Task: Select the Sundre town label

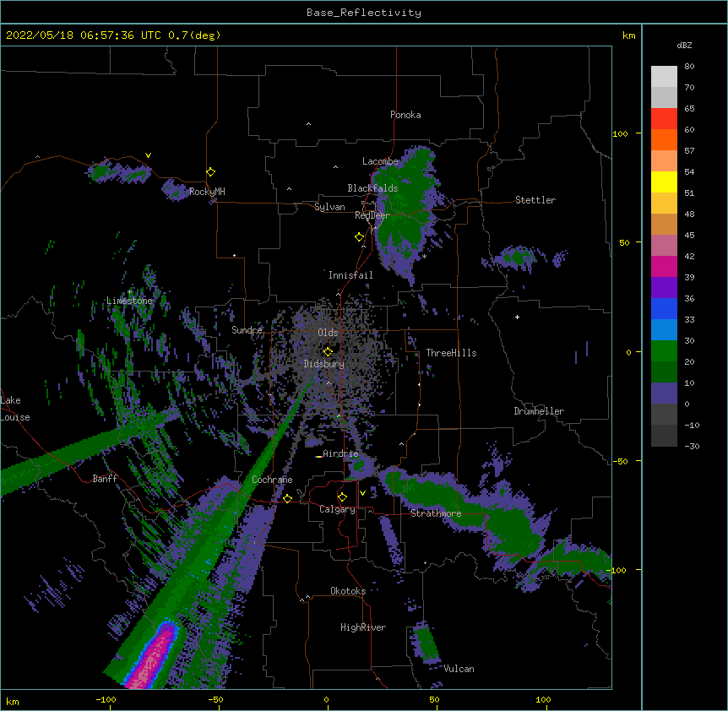Action: [247, 330]
